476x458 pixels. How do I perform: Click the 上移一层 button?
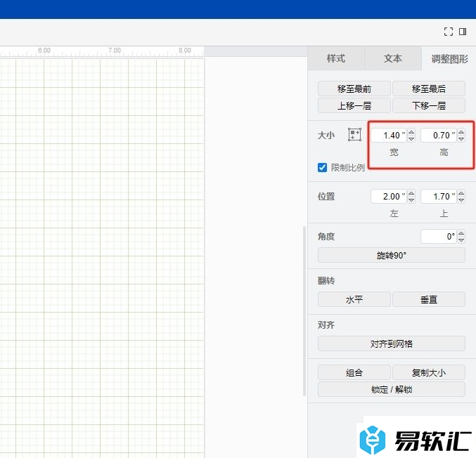(354, 105)
